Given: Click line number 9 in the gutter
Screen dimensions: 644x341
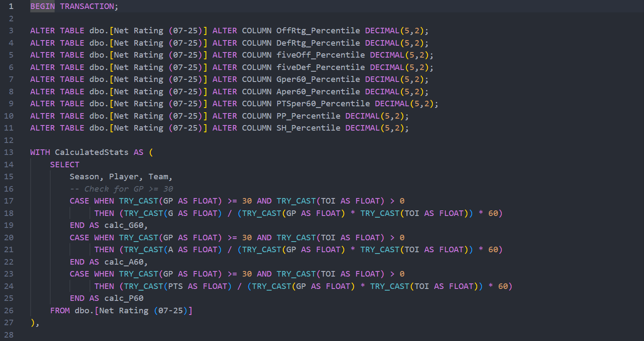Looking at the screenshot, I should 11,104.
